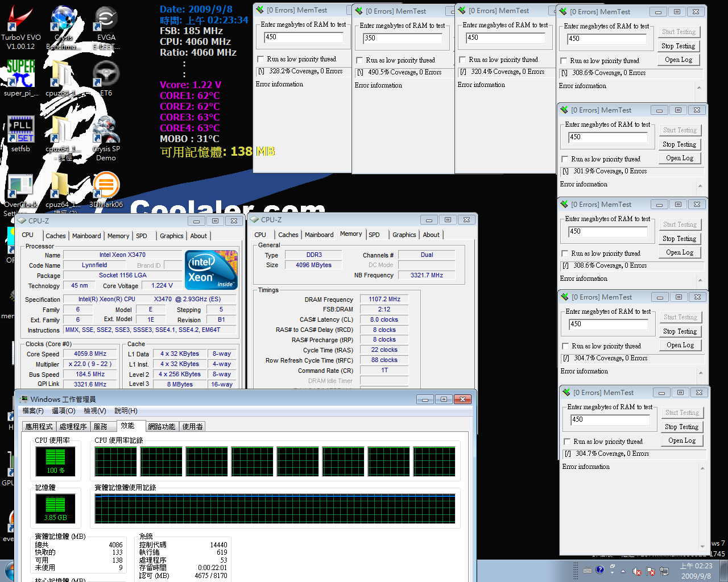This screenshot has width=728, height=582.
Task: Open the 選項(O) menu in Task Manager
Action: (63, 411)
